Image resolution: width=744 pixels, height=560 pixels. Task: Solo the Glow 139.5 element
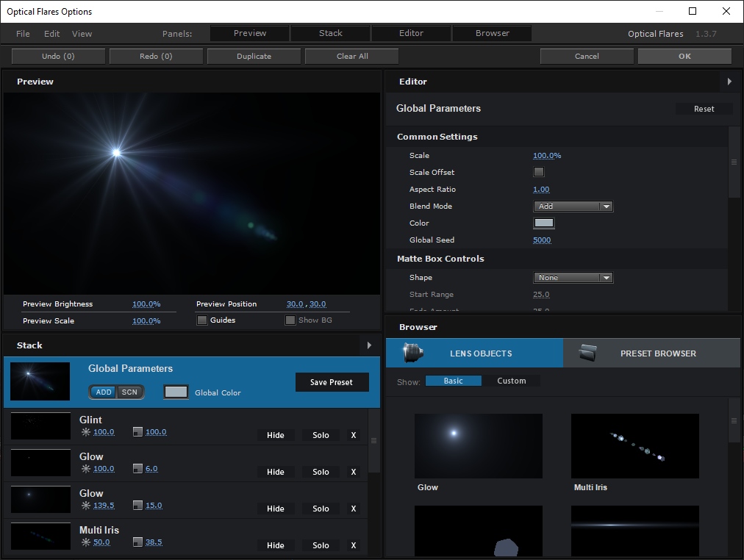tap(321, 509)
